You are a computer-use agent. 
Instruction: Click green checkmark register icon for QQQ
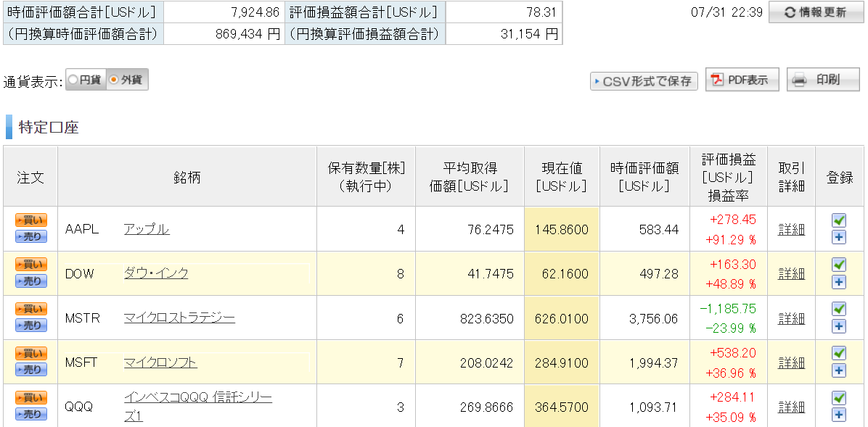pos(839,398)
